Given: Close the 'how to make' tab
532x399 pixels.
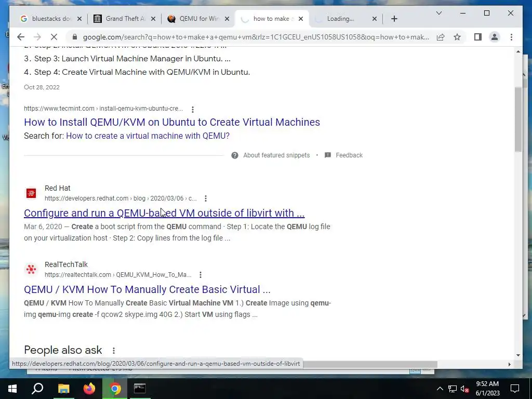Looking at the screenshot, I should (x=301, y=19).
